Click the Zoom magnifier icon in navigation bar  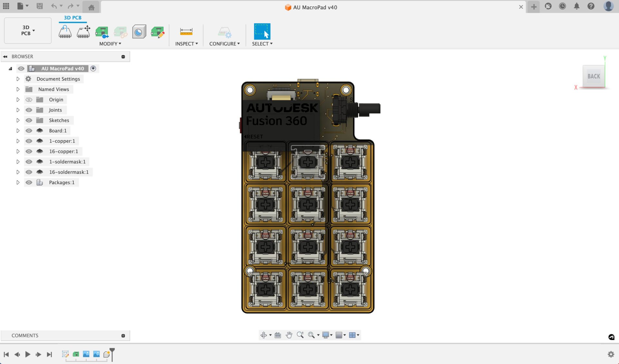[300, 335]
